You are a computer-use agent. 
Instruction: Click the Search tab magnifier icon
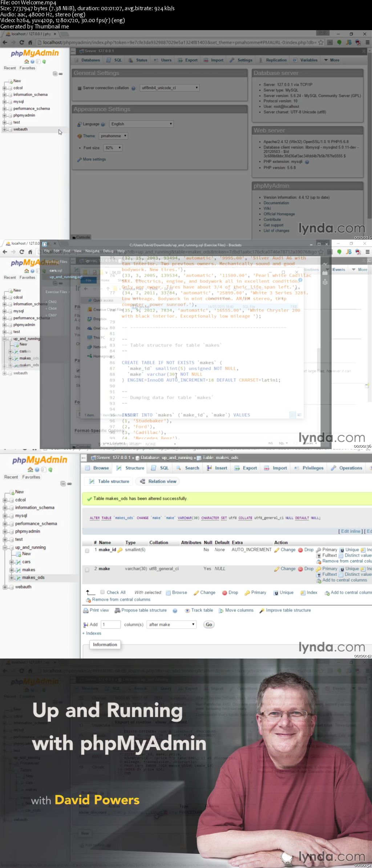coord(179,468)
